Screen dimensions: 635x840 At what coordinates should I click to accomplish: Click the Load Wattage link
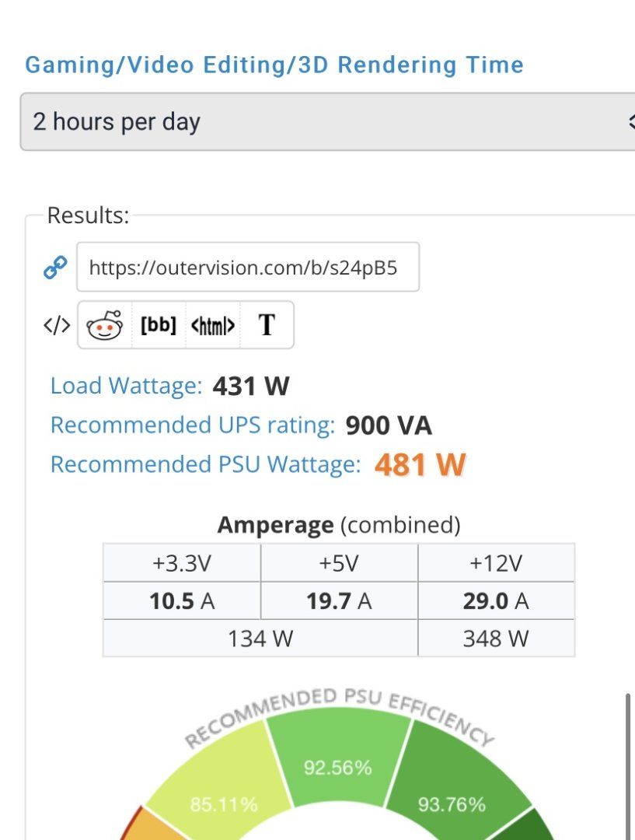tap(126, 386)
